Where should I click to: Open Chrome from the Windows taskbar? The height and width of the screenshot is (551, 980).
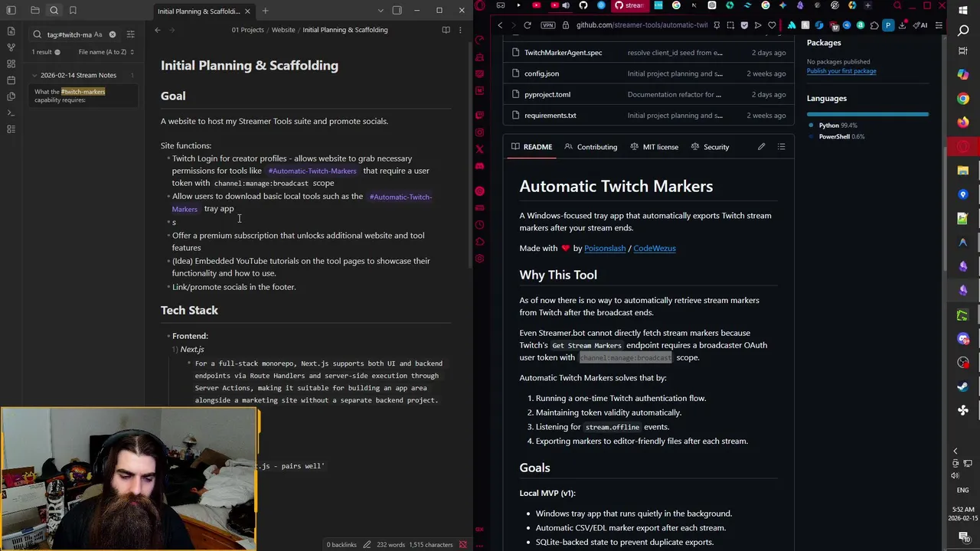point(963,98)
